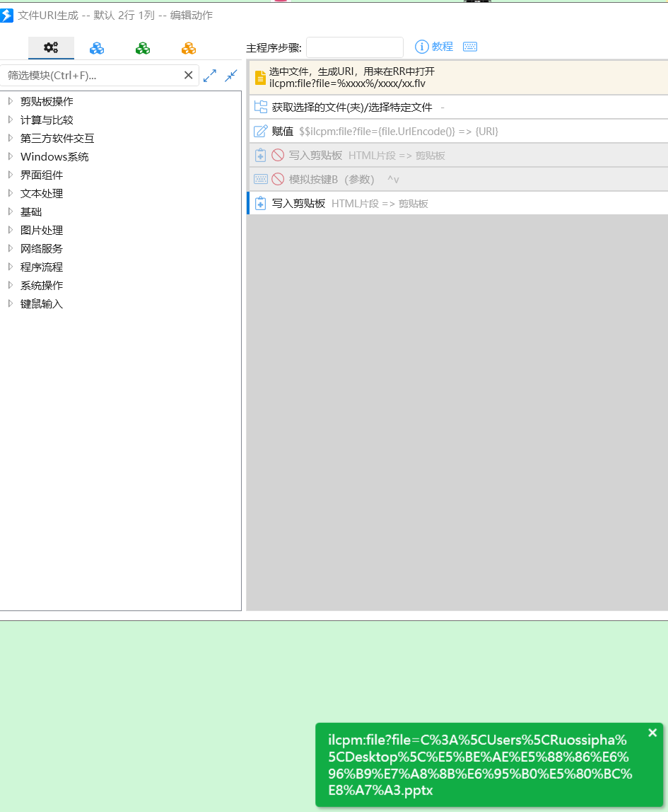This screenshot has width=668, height=812.
Task: Select the 键鼠输入 tree item
Action: pos(42,303)
